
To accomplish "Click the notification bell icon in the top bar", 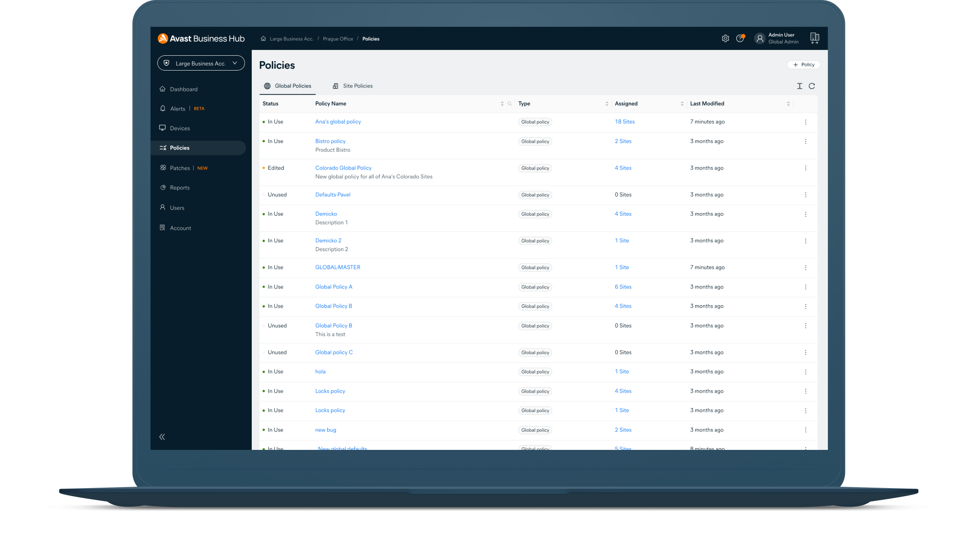I will (x=739, y=38).
